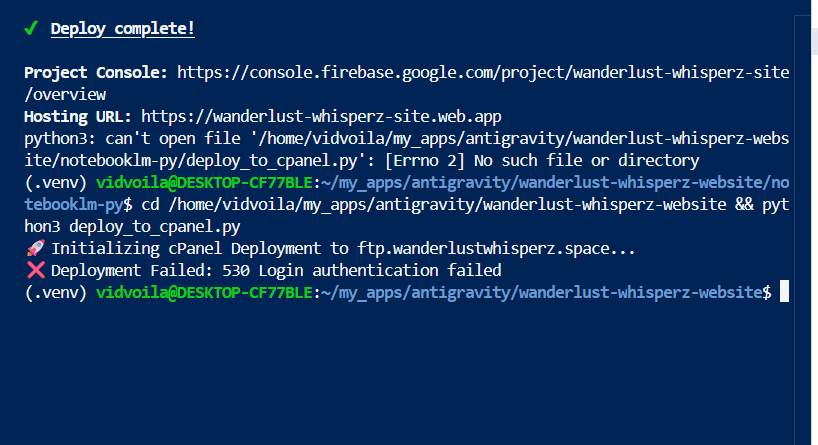The image size is (818, 445).
Task: Click the underlined "Deploy complete!" text
Action: click(122, 28)
